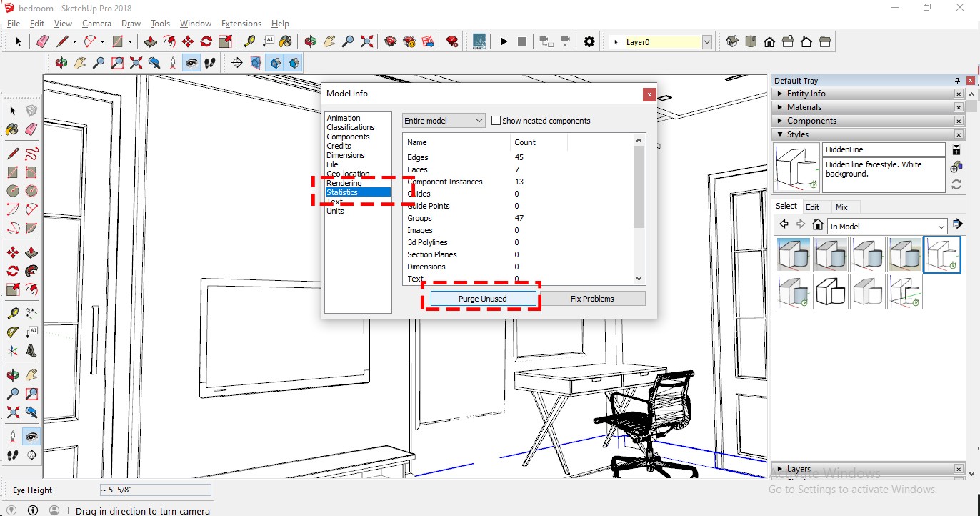Open the Extension Manager ruby icon
Viewport: 980px width, 516px height.
pyautogui.click(x=452, y=41)
